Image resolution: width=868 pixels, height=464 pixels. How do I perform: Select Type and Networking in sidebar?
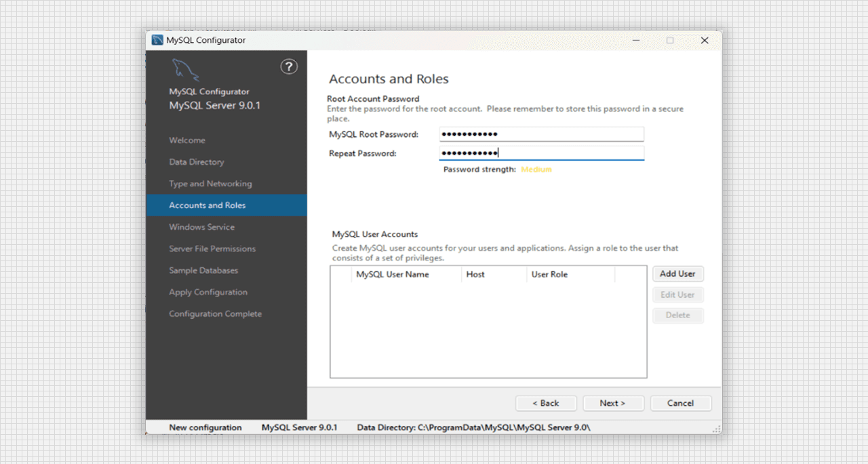pos(210,184)
